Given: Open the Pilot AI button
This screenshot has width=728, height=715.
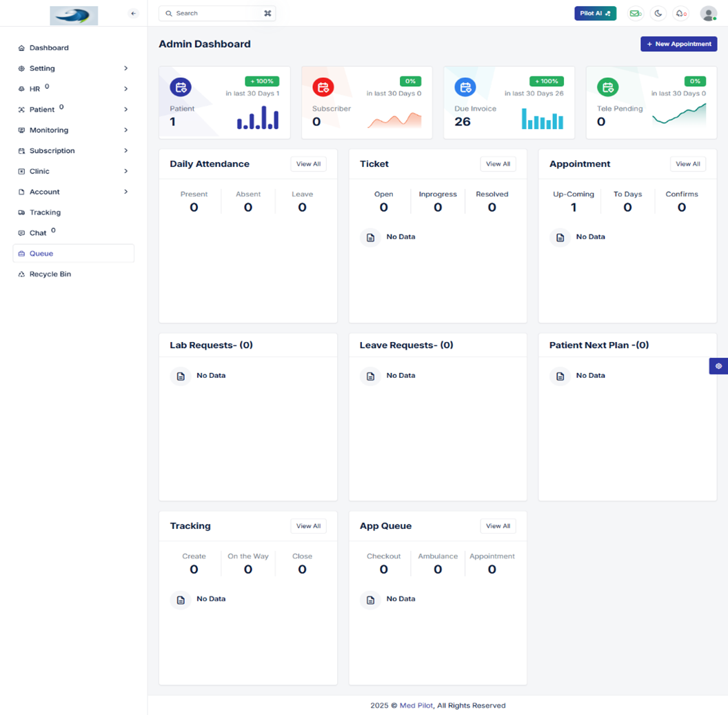Looking at the screenshot, I should tap(595, 13).
